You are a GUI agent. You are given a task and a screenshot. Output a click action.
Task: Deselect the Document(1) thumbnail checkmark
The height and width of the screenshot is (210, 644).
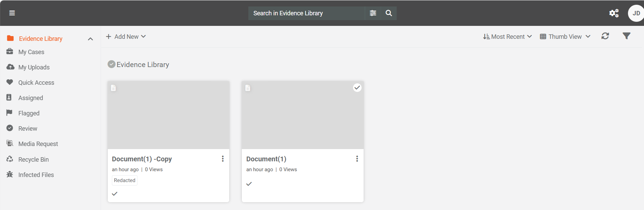click(357, 88)
